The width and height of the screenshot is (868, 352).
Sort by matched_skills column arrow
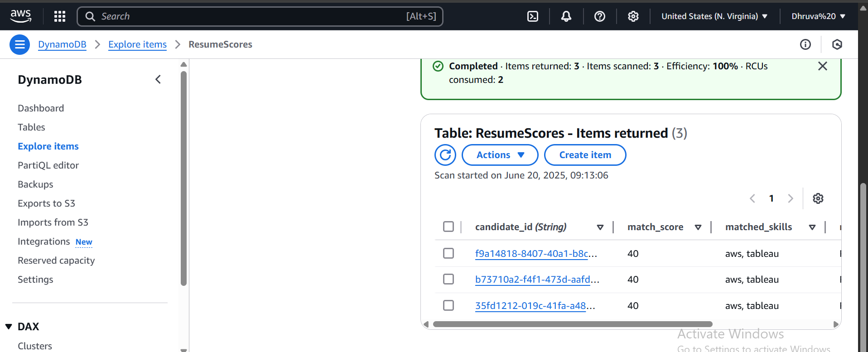click(812, 227)
